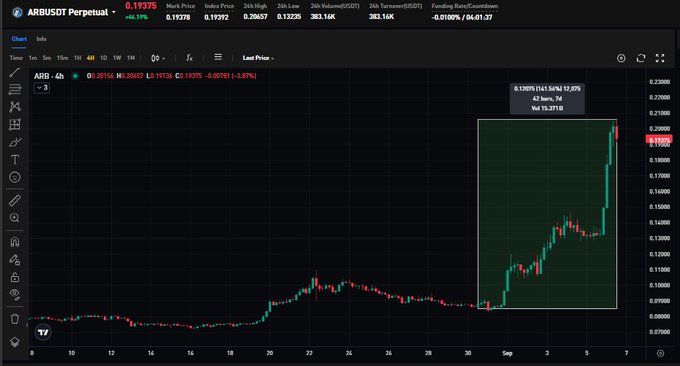This screenshot has width=680, height=366.
Task: Enter fullscreen chart mode
Action: point(660,58)
